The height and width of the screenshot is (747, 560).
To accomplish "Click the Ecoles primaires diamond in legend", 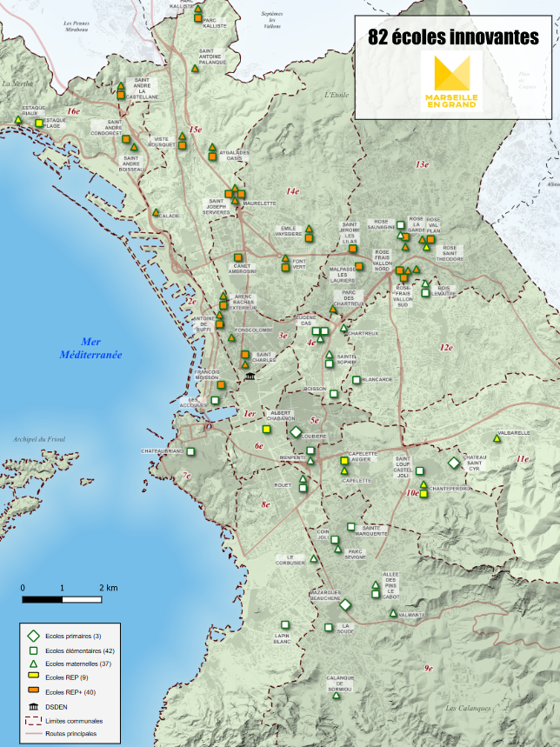I will point(32,637).
